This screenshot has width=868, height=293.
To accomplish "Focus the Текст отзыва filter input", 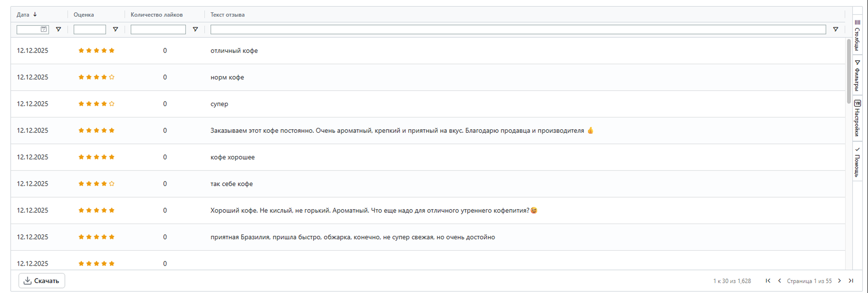I will point(518,29).
